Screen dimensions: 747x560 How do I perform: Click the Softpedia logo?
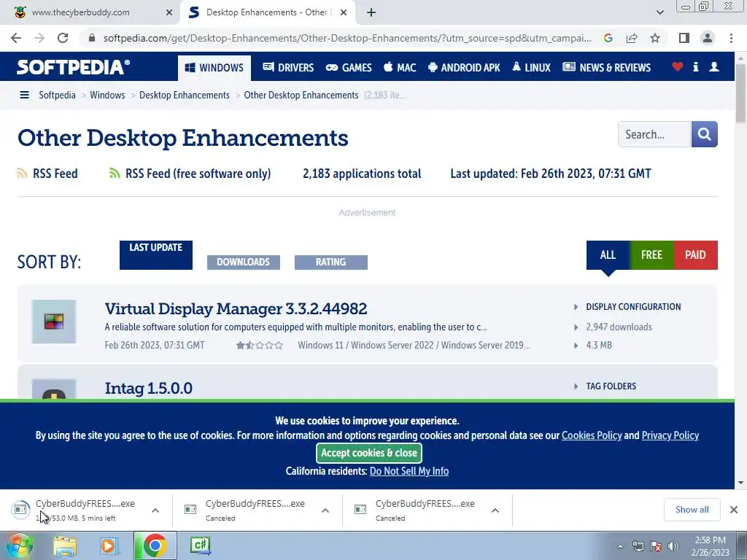point(74,67)
